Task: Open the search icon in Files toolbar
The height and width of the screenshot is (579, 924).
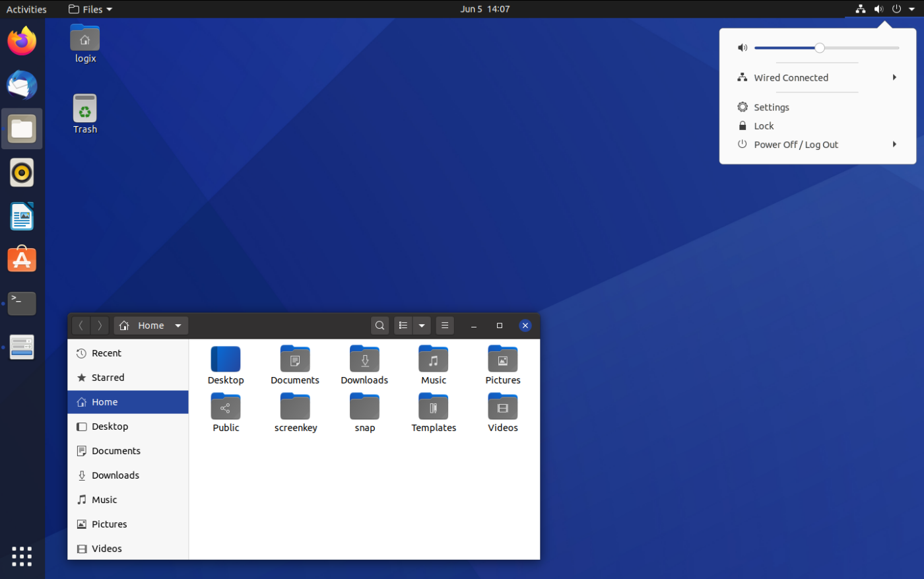Action: (x=379, y=325)
